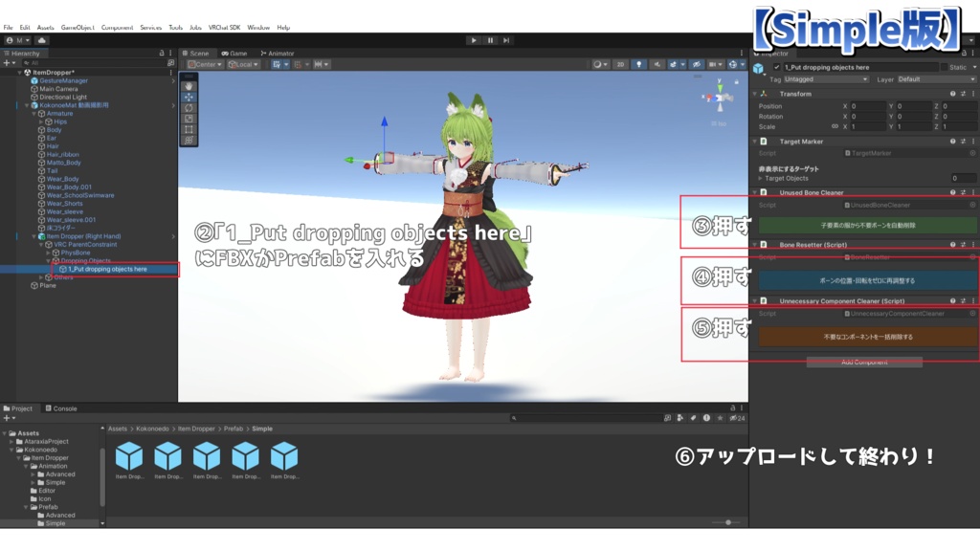Click the Pause button

490,40
